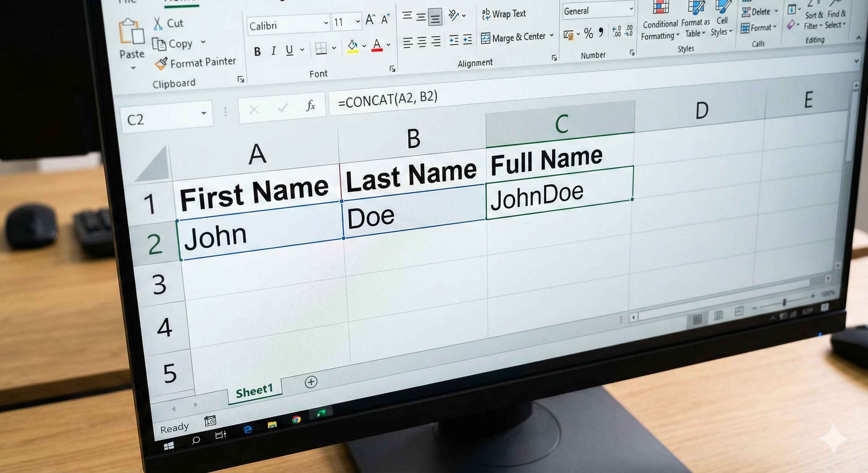Image resolution: width=868 pixels, height=473 pixels.
Task: Click the new sheet plus icon
Action: click(311, 382)
